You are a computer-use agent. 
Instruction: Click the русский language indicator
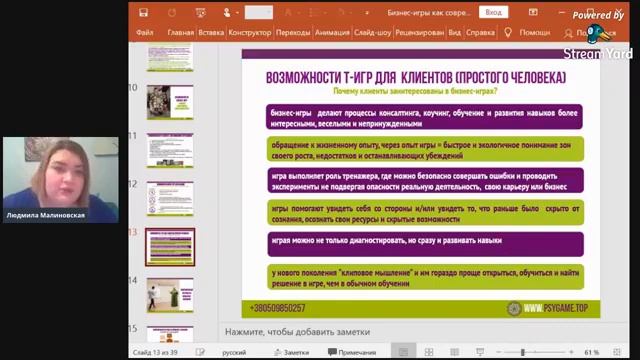coord(234,352)
